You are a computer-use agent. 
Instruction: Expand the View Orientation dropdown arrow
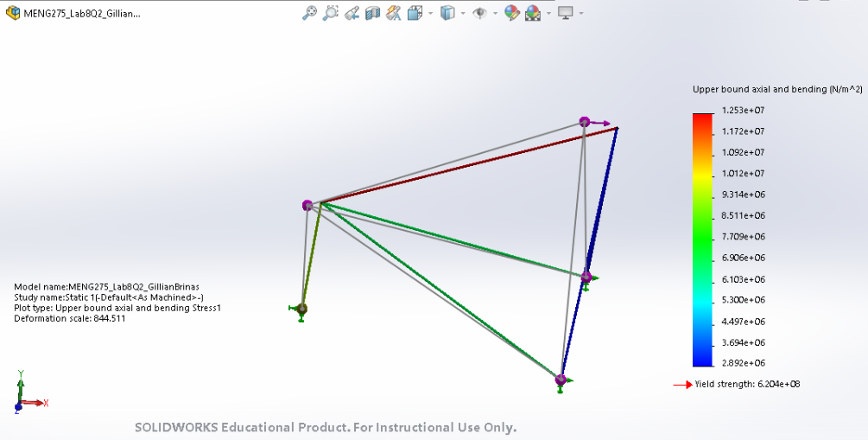tap(431, 13)
